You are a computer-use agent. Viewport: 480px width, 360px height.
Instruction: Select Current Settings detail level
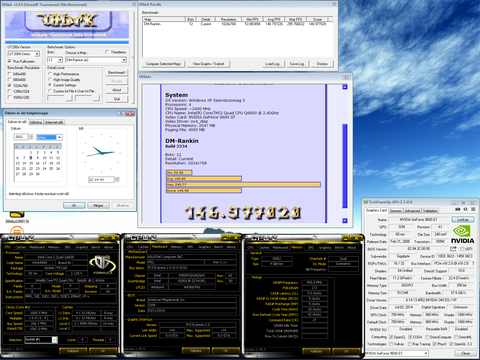tap(50, 85)
